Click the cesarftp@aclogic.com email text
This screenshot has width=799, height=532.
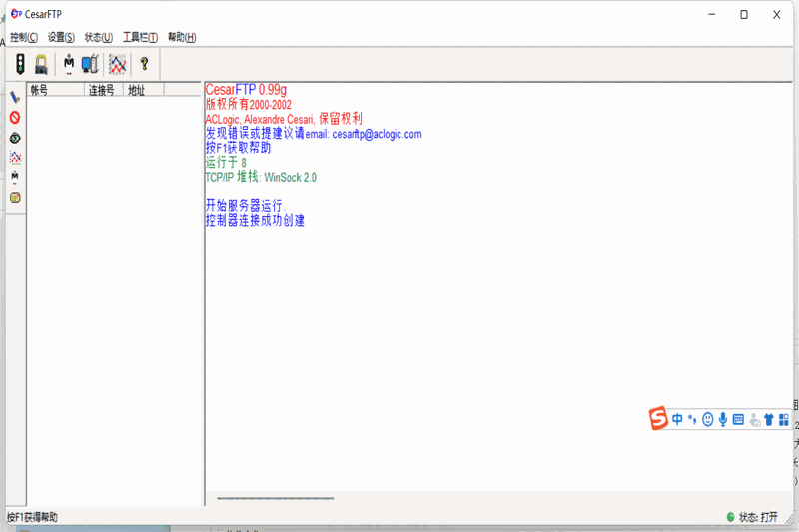pyautogui.click(x=378, y=134)
